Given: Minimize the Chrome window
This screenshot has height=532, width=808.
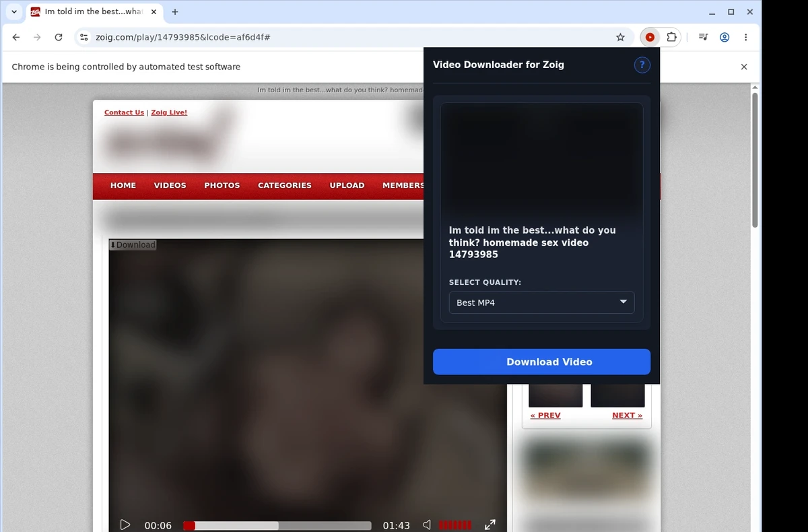Looking at the screenshot, I should tap(712, 12).
